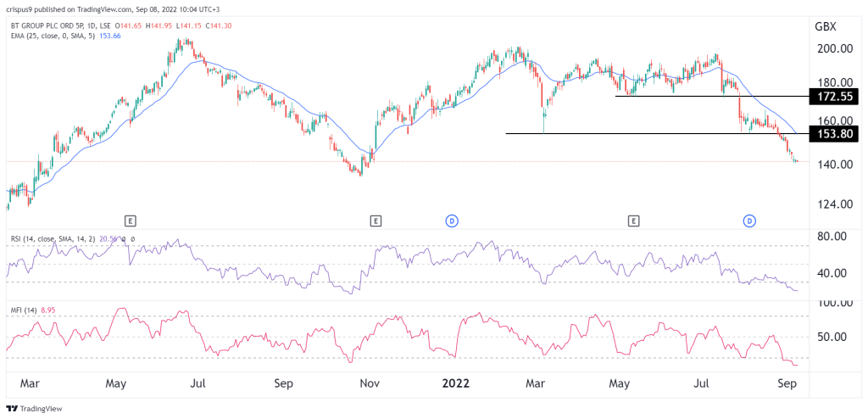Click the Nov label on time axis
The image size is (868, 419).
pyautogui.click(x=369, y=383)
